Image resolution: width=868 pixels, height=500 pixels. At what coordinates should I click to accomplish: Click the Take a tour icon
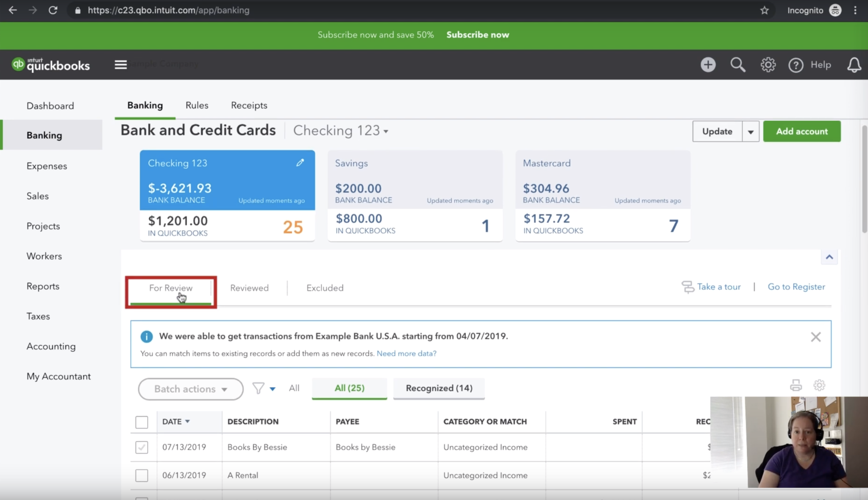(x=687, y=287)
